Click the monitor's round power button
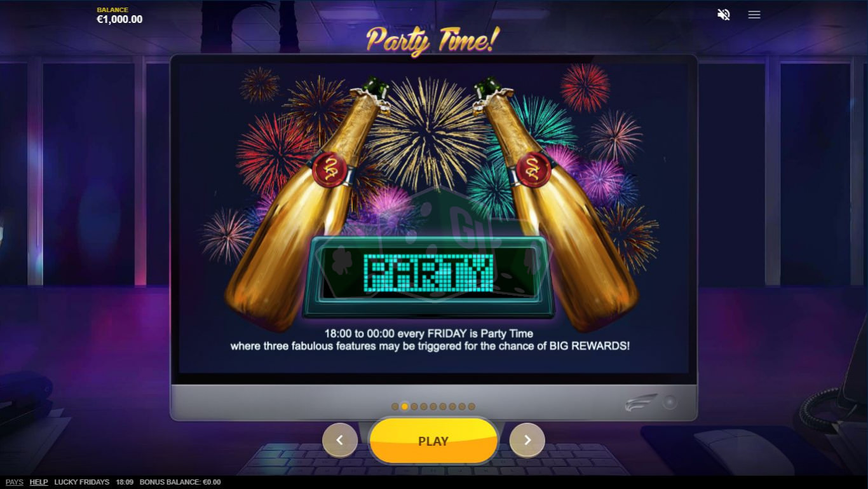Image resolution: width=868 pixels, height=489 pixels. click(x=670, y=403)
